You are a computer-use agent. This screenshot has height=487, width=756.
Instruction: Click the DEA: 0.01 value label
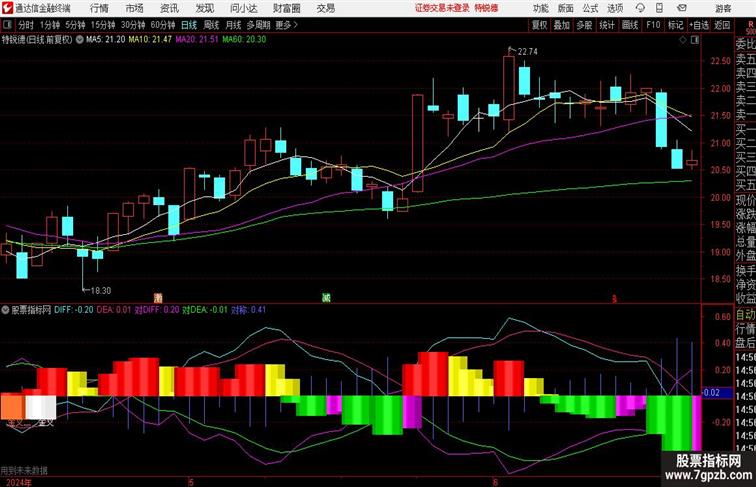[114, 310]
